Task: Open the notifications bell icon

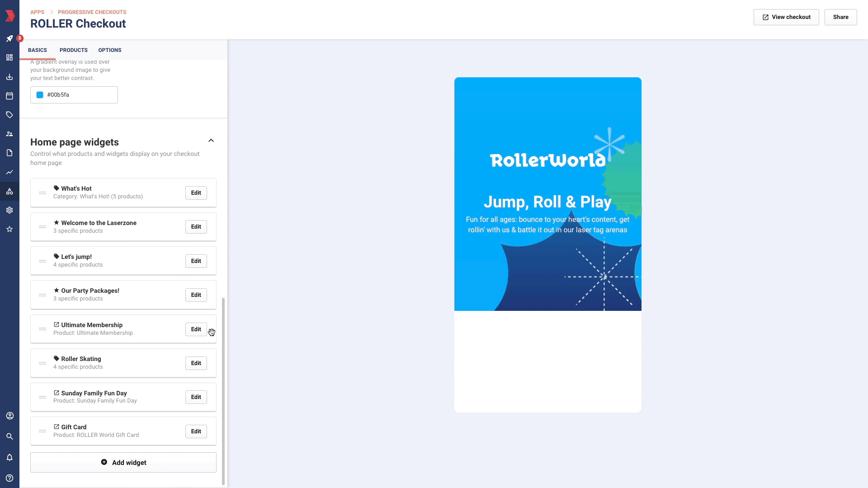Action: (9, 457)
